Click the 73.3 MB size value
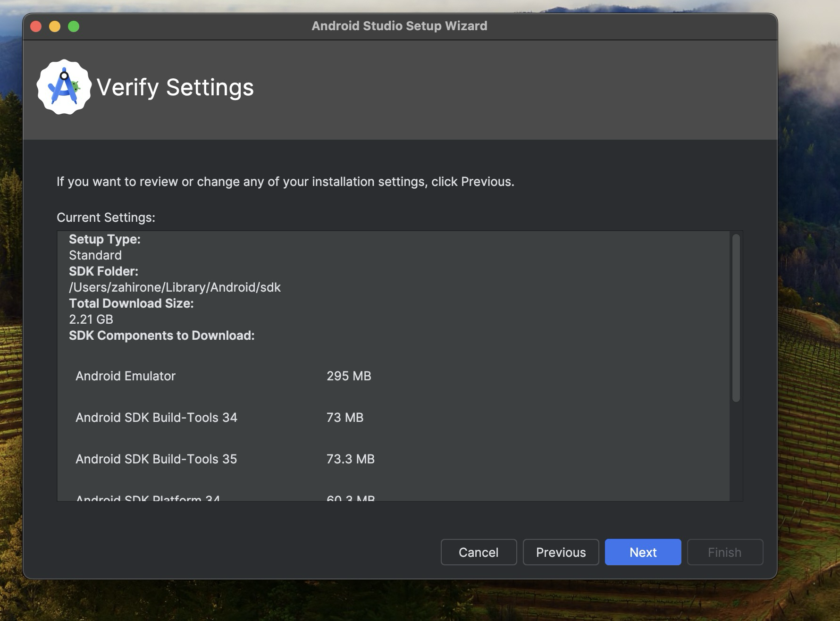Screen dimensions: 840x621 coord(351,459)
